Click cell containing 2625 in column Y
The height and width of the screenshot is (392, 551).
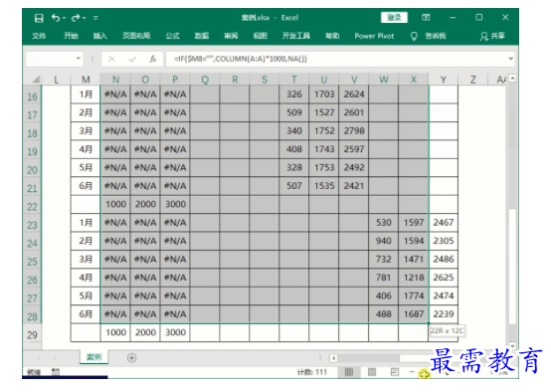(444, 278)
